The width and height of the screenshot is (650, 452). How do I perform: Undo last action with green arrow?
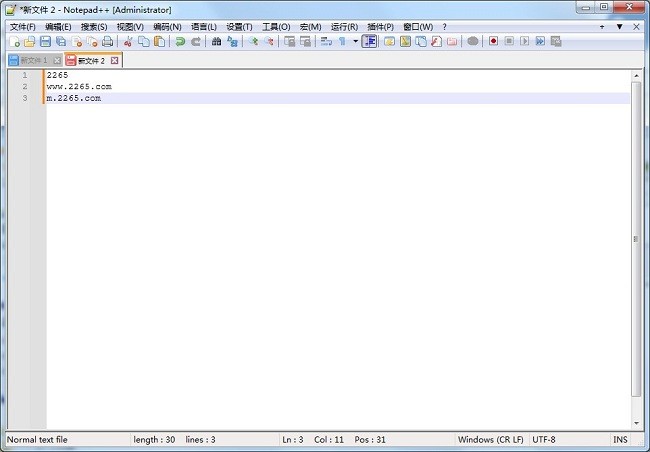pos(180,41)
